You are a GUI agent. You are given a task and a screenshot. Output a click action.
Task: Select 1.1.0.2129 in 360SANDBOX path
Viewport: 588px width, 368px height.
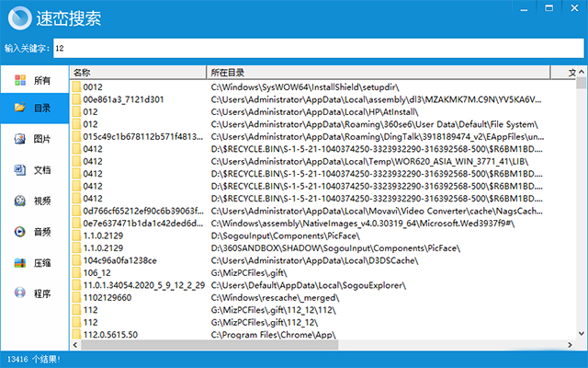[103, 248]
